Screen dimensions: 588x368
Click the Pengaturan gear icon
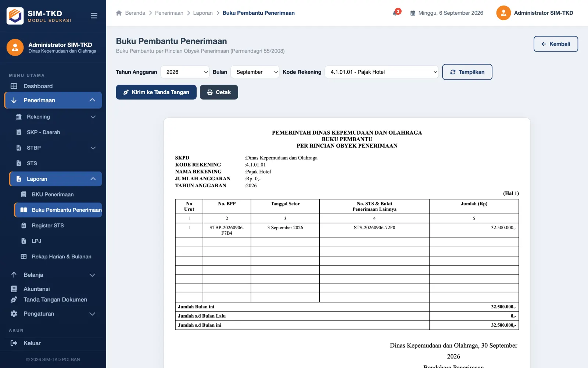[14, 314]
